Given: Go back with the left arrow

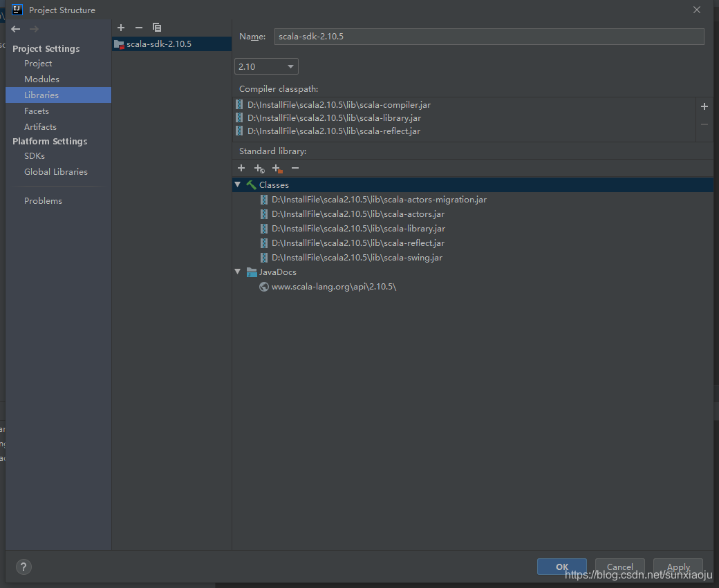Looking at the screenshot, I should tap(16, 29).
